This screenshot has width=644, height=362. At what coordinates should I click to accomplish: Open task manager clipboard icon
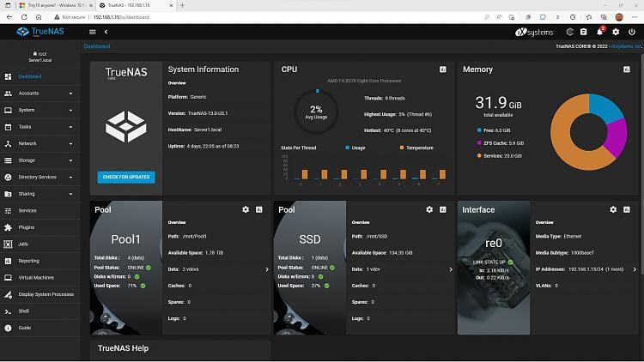[584, 32]
